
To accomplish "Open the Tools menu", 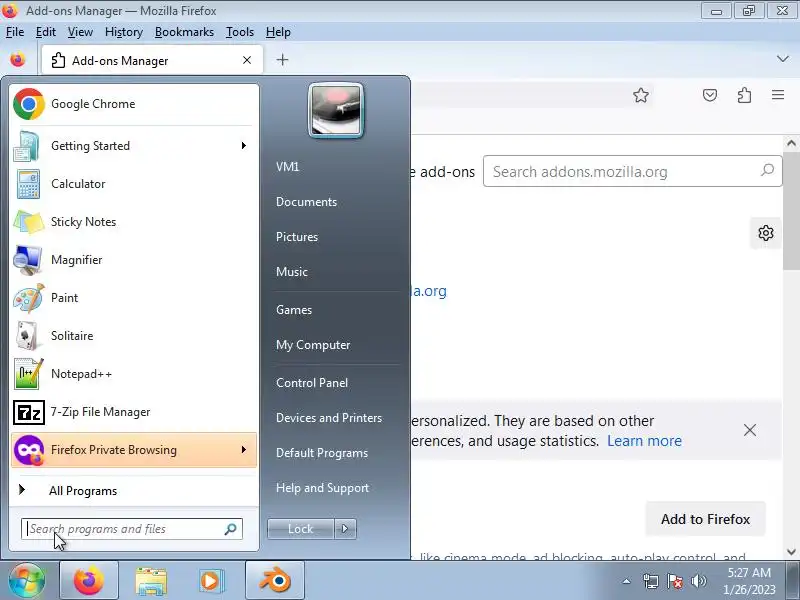I will click(240, 32).
